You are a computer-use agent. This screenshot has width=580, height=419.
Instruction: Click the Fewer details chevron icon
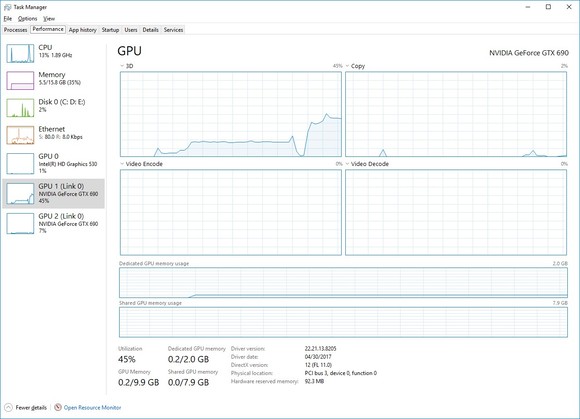point(8,408)
